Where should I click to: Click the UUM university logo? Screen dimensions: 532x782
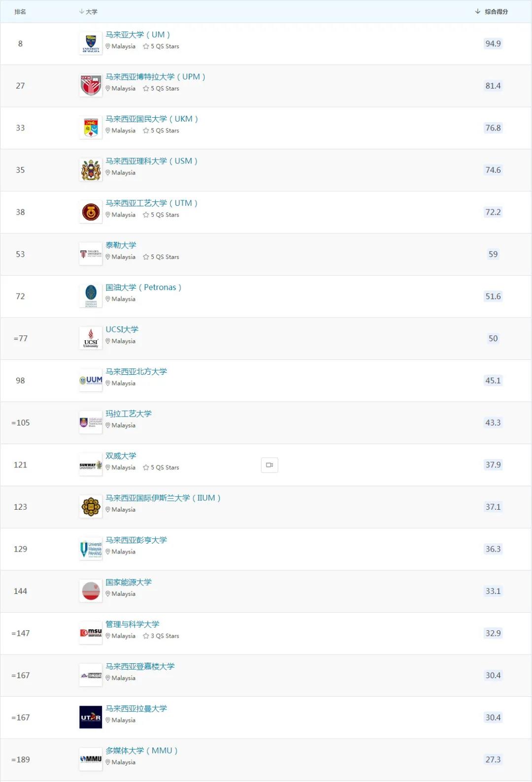tap(91, 381)
